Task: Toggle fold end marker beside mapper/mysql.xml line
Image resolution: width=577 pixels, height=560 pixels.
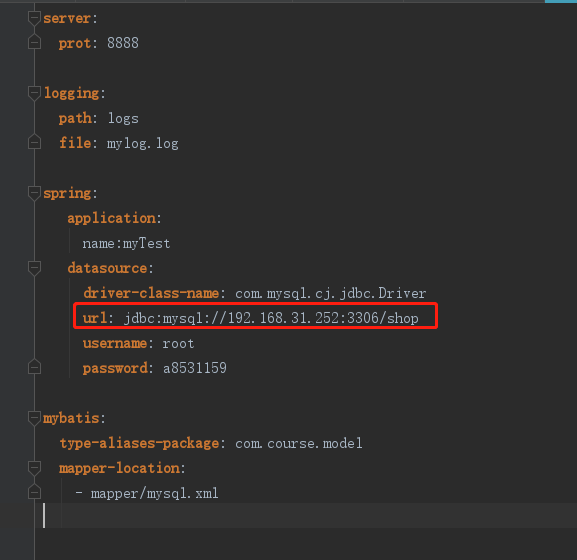Action: (34, 492)
